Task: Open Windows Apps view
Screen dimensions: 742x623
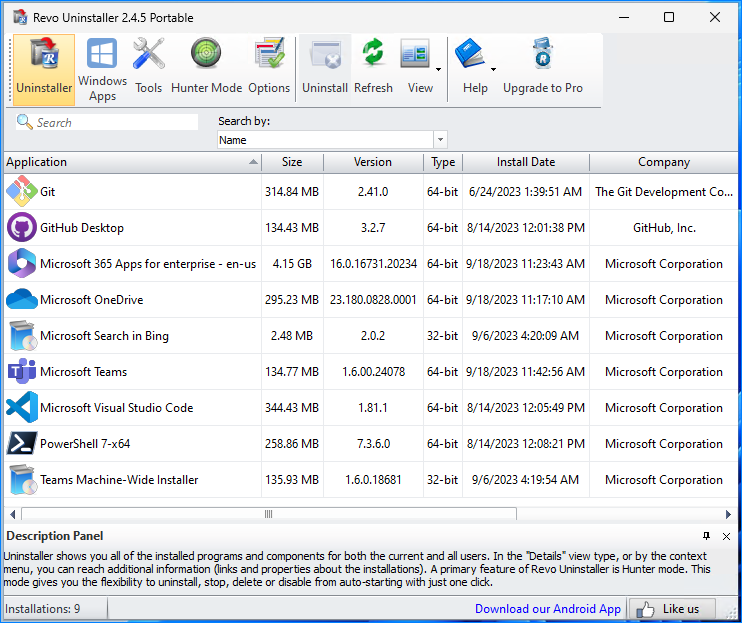Action: click(102, 70)
